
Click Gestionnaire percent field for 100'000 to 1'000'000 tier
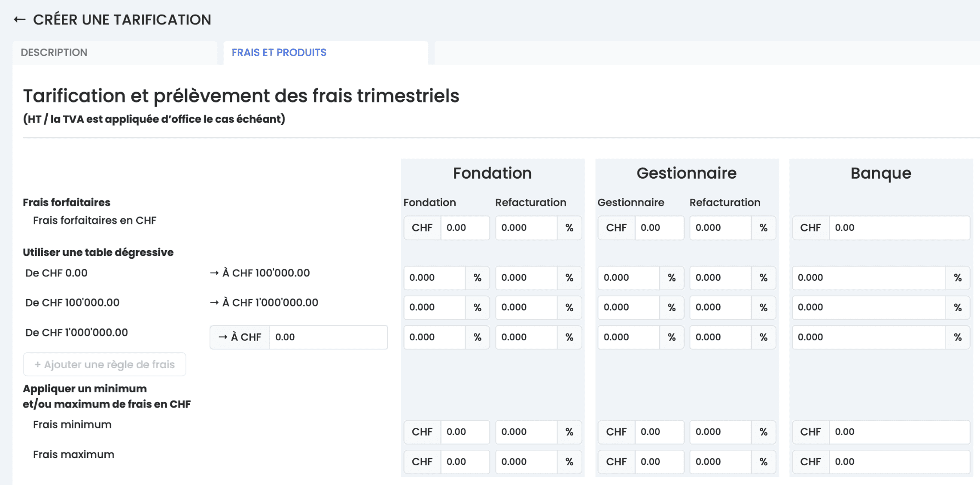click(x=628, y=307)
